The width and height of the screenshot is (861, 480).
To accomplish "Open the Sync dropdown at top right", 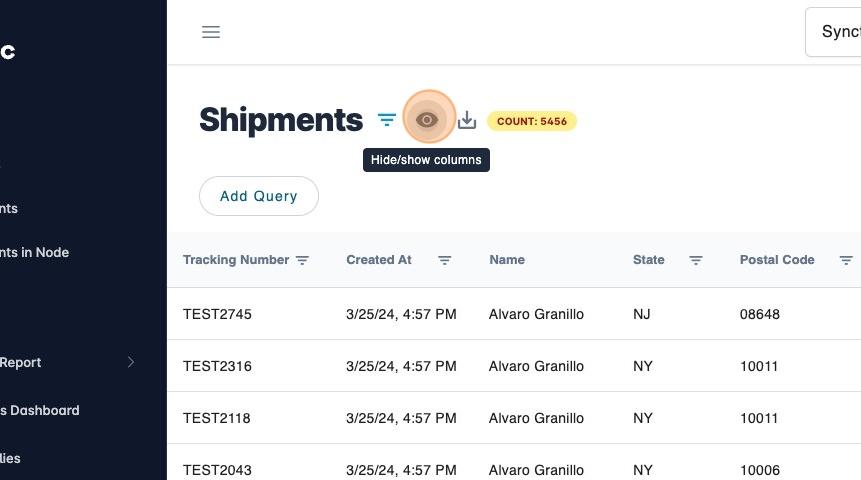I will click(833, 32).
